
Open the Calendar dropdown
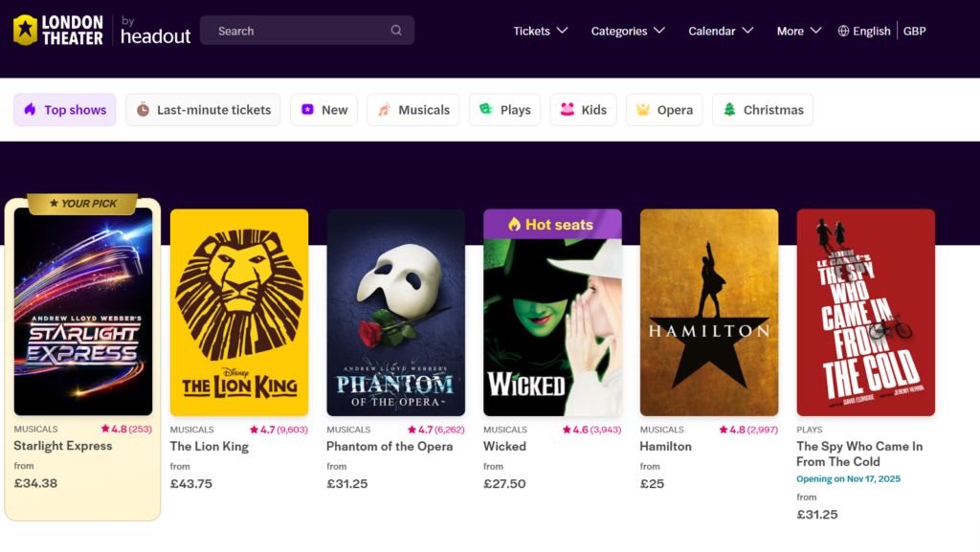pos(721,32)
